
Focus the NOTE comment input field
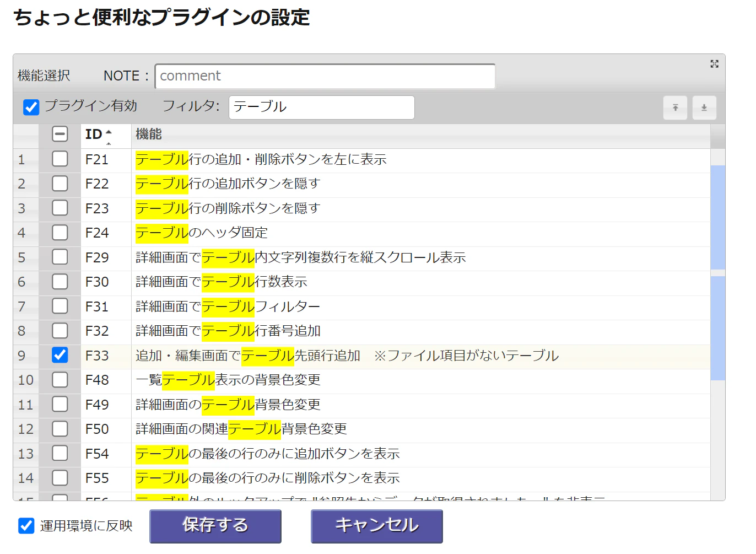pyautogui.click(x=325, y=76)
